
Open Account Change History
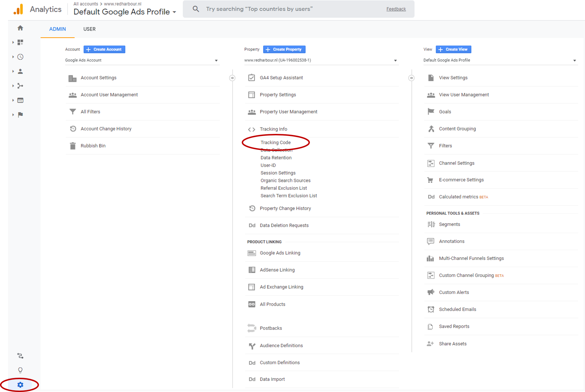[x=106, y=129]
